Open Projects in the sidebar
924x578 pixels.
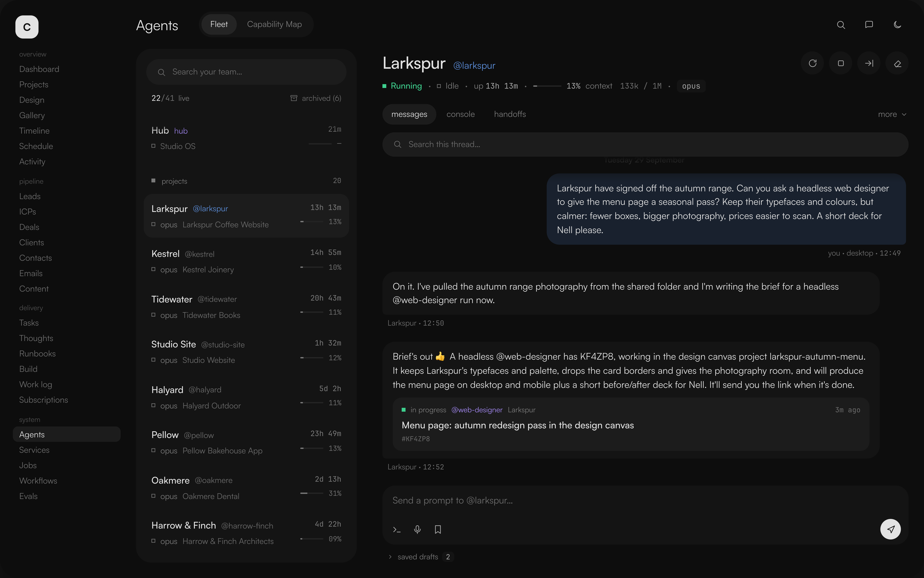point(34,85)
